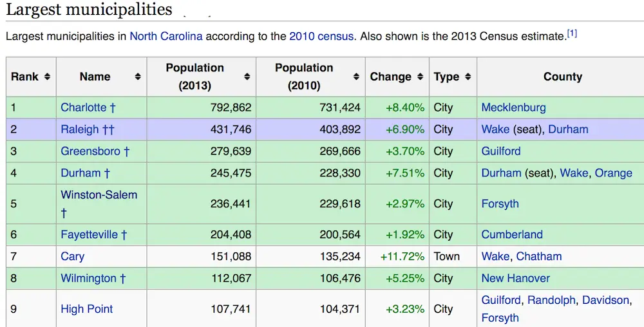This screenshot has height=327, width=644.
Task: Open the North Carolina link
Action: click(x=166, y=36)
